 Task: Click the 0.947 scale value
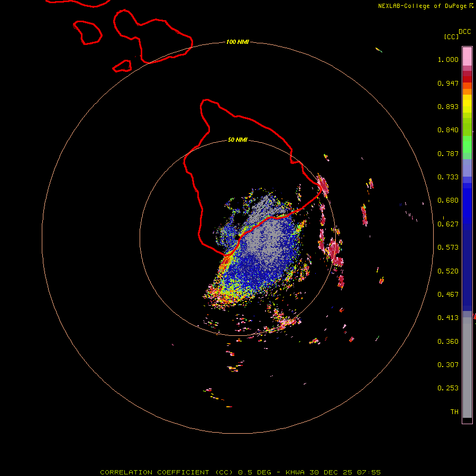(x=448, y=83)
